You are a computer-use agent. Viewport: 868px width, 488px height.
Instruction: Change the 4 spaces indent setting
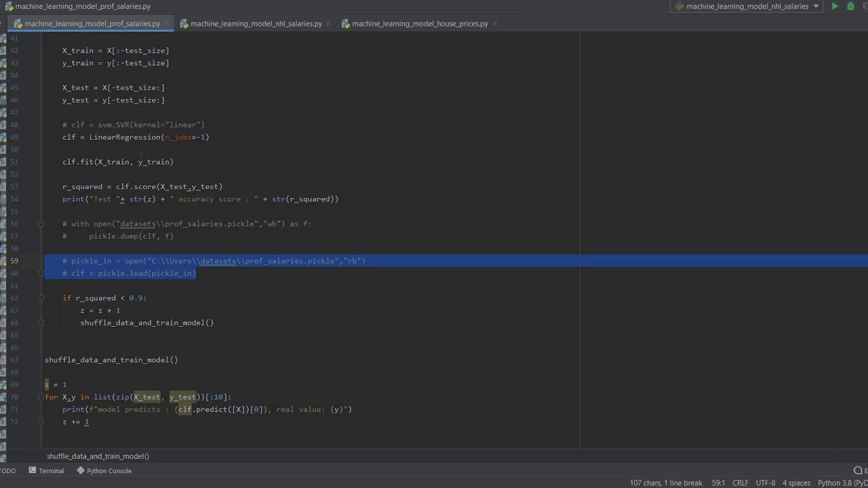click(797, 483)
